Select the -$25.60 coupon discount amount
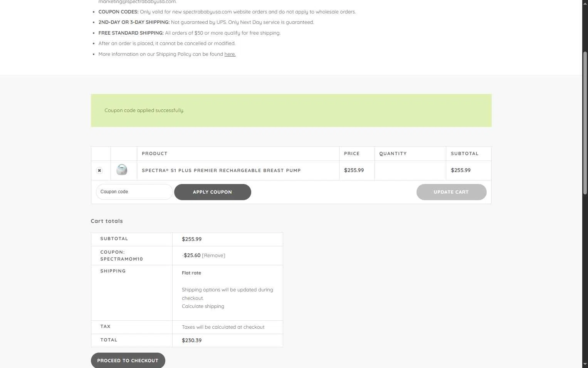Viewport: 588px width, 368px height. coord(191,255)
